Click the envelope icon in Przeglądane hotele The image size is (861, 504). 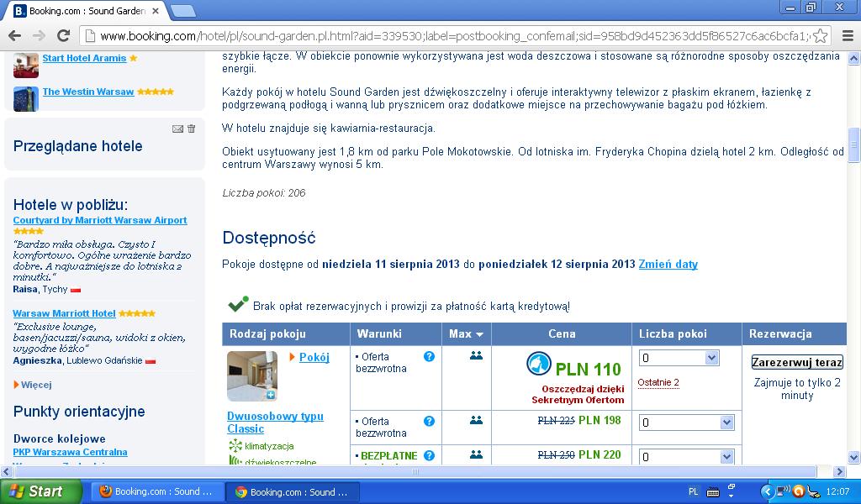[177, 129]
